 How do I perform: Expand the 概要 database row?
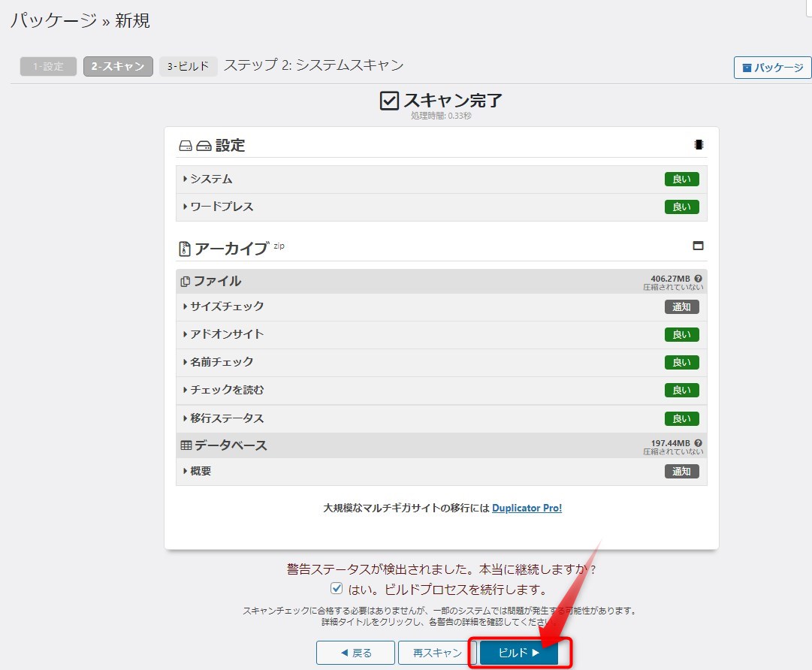pyautogui.click(x=441, y=471)
